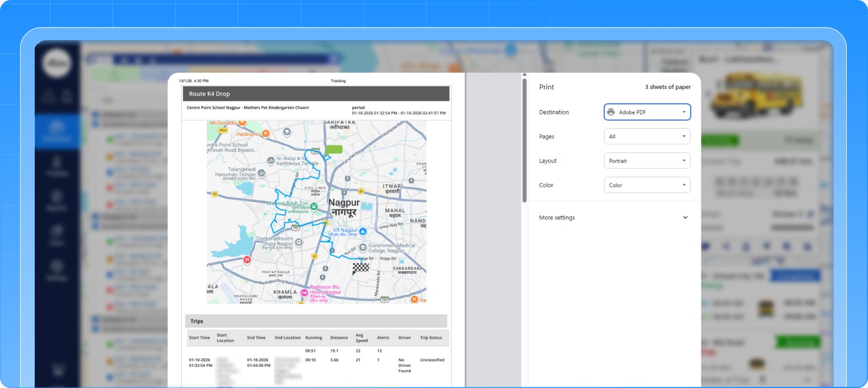Open the Destination dropdown showing Adobe PDF
This screenshot has height=388, width=868.
pyautogui.click(x=647, y=112)
